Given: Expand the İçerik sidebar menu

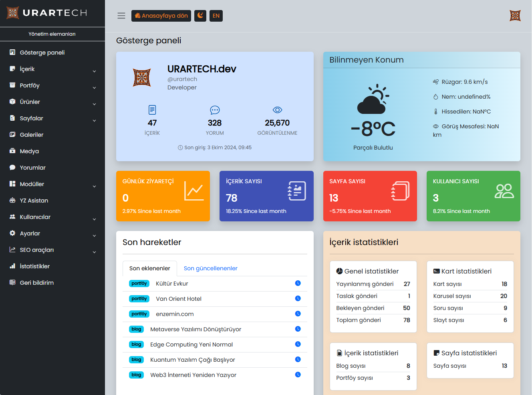Looking at the screenshot, I should coord(52,69).
